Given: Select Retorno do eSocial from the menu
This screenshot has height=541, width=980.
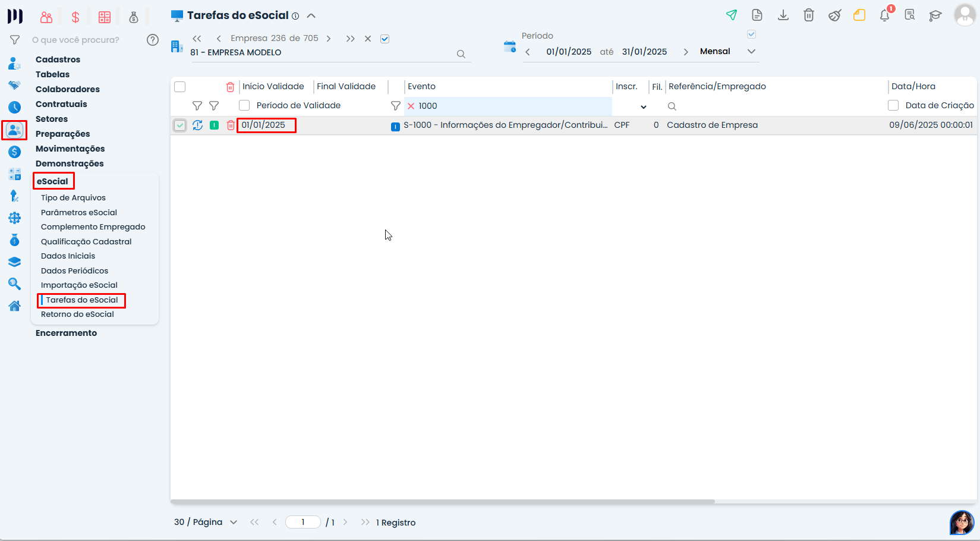Looking at the screenshot, I should [x=78, y=314].
